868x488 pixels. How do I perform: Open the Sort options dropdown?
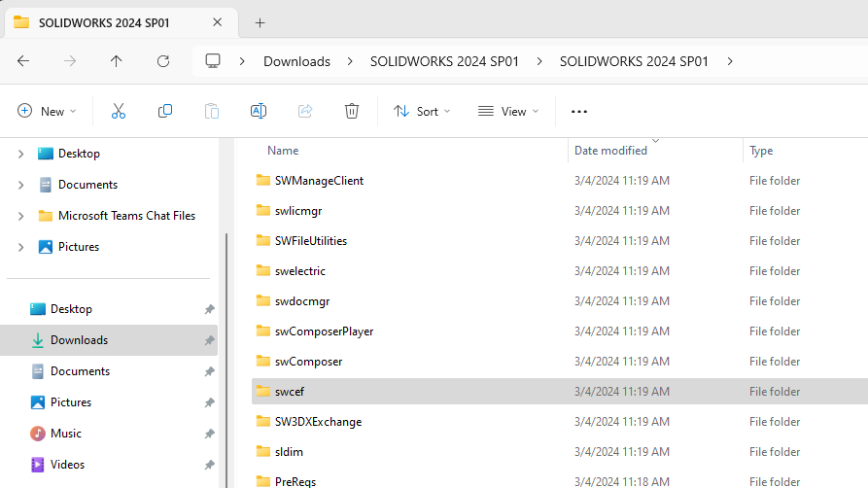coord(423,112)
